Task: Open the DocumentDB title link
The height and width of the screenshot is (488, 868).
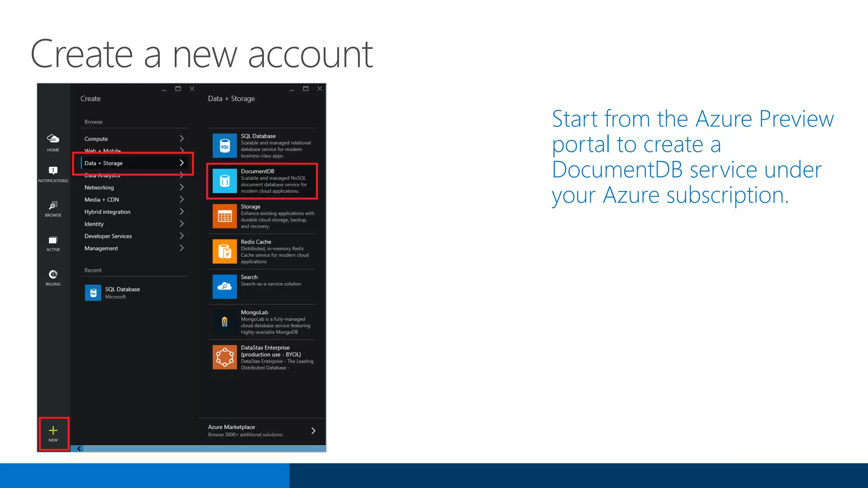Action: [257, 171]
